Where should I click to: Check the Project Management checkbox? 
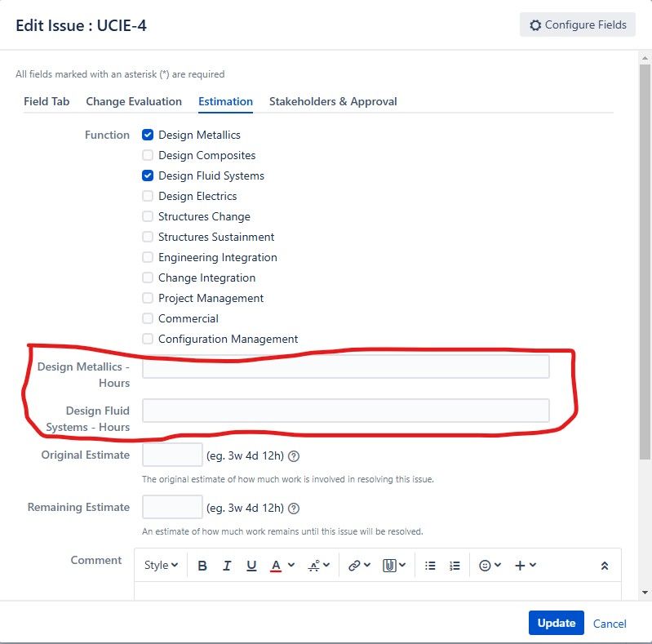coord(148,298)
